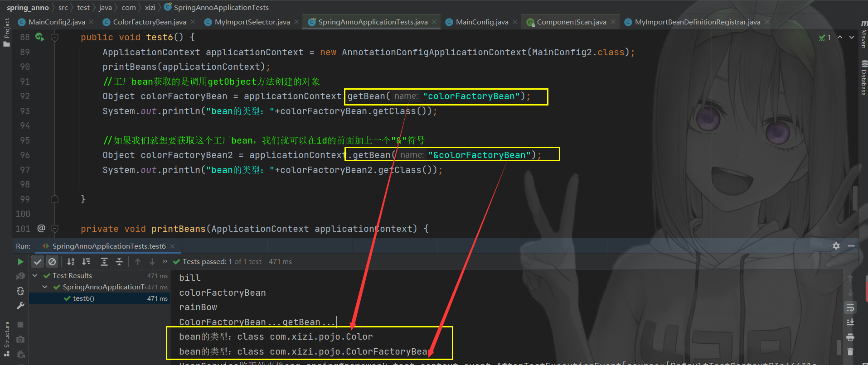Collapse all test result nodes

coord(119,262)
